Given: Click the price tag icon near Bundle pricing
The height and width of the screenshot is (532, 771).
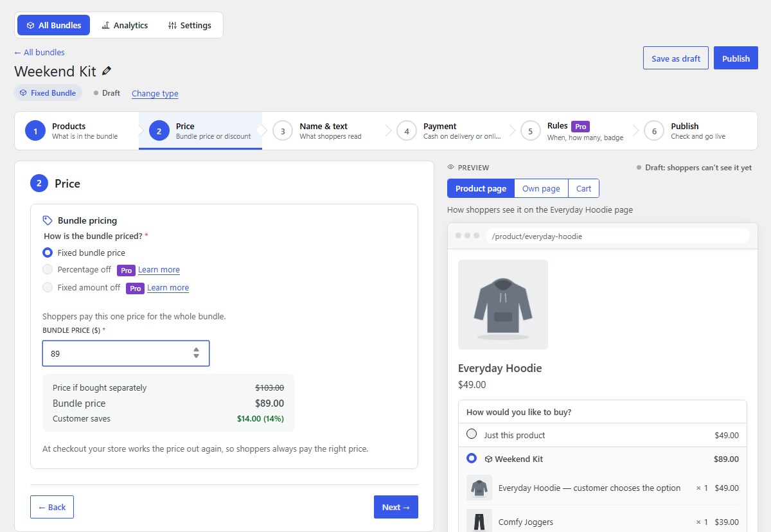Looking at the screenshot, I should click(x=48, y=220).
